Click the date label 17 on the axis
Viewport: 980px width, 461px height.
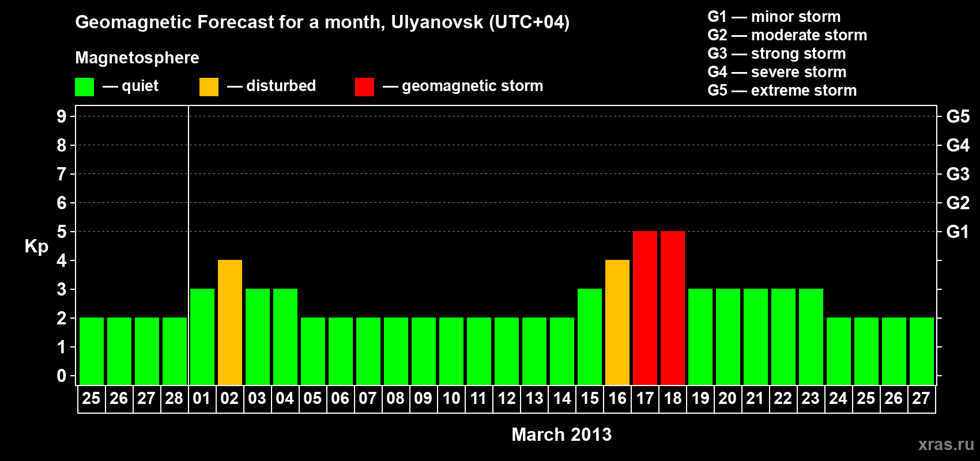click(645, 399)
